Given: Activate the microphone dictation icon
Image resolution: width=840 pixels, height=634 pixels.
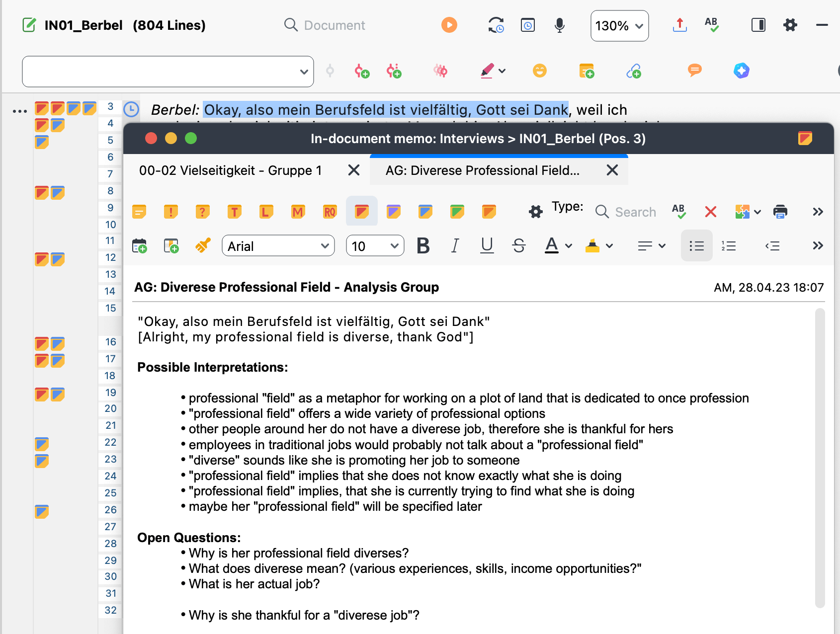Looking at the screenshot, I should click(x=560, y=25).
